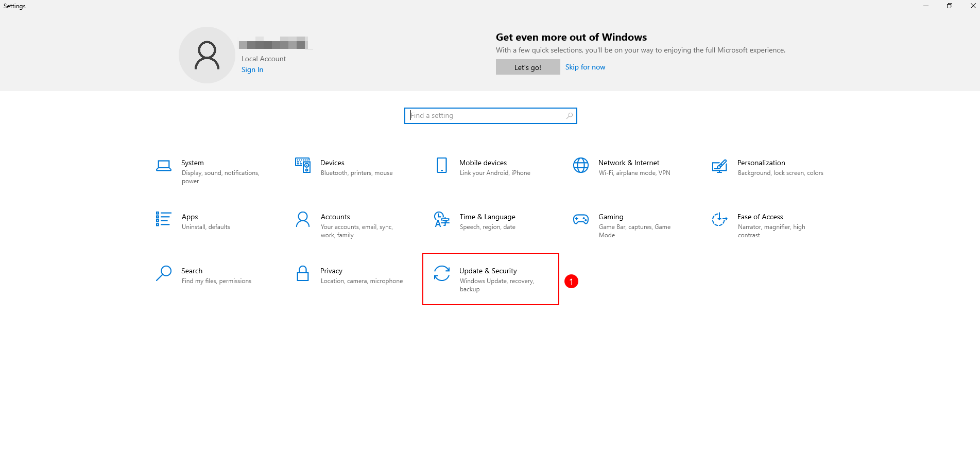Click 'Bluetooth, printers, mouse' description
This screenshot has width=980, height=474.
pos(356,173)
